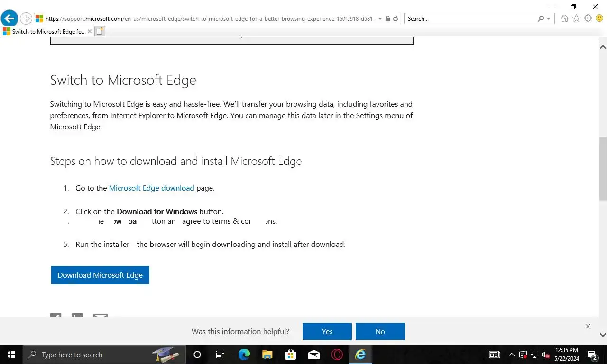Screen dimensions: 607x364
Task: Open Cortana circle icon on taskbar
Action: 197,355
